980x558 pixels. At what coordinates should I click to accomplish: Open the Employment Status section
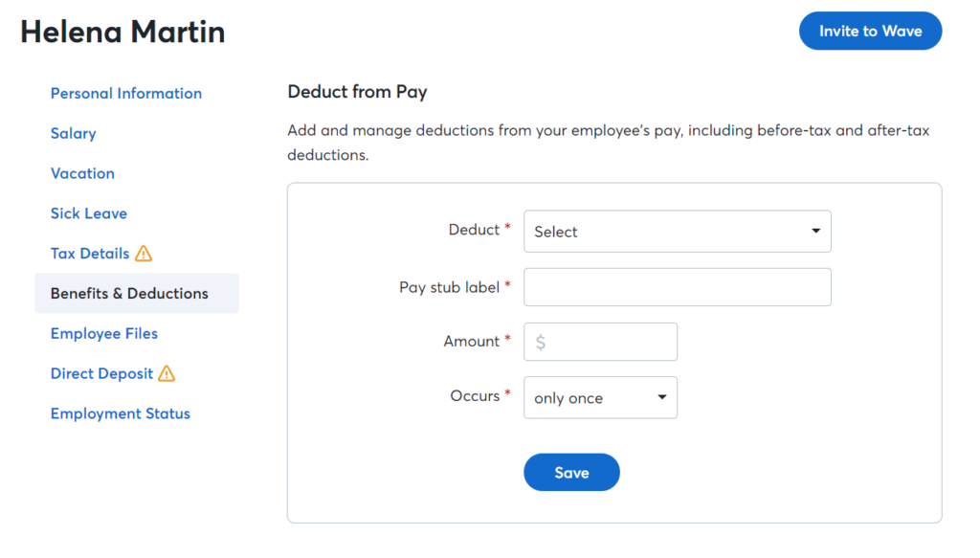[121, 413]
